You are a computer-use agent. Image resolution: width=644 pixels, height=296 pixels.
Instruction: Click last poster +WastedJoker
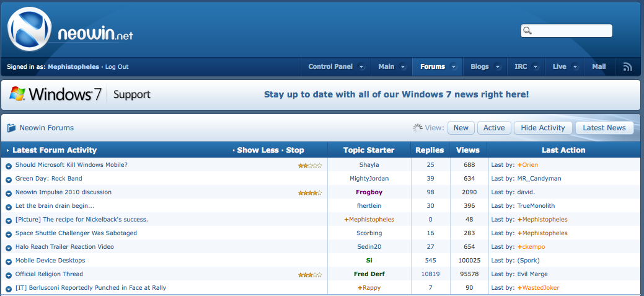click(538, 288)
